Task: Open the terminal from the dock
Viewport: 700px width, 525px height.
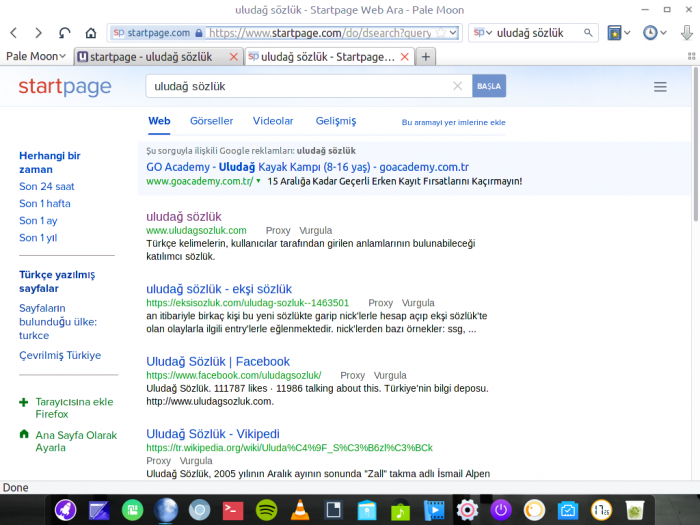Action: click(x=233, y=510)
